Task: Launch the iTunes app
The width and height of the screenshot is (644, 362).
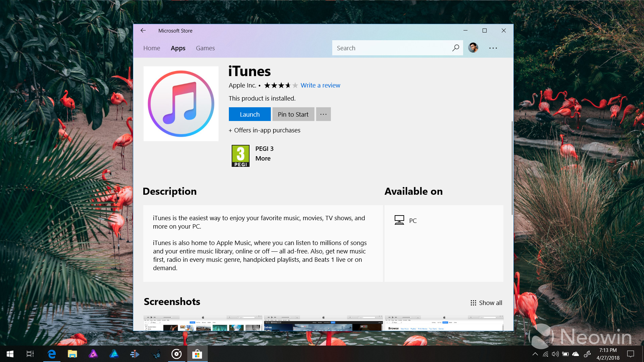Action: (x=250, y=114)
